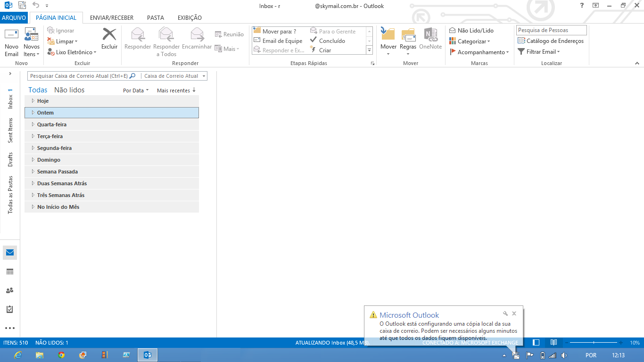Send selected item to OneNote
Screen dimensions: 644x362
click(430, 39)
